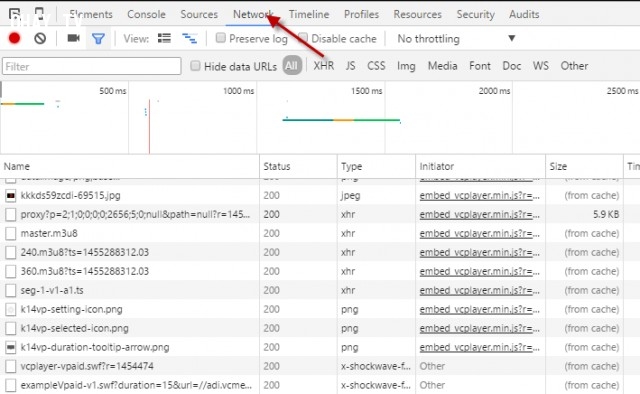Filter requests by Media
Image resolution: width=640 pixels, height=394 pixels.
tap(442, 66)
